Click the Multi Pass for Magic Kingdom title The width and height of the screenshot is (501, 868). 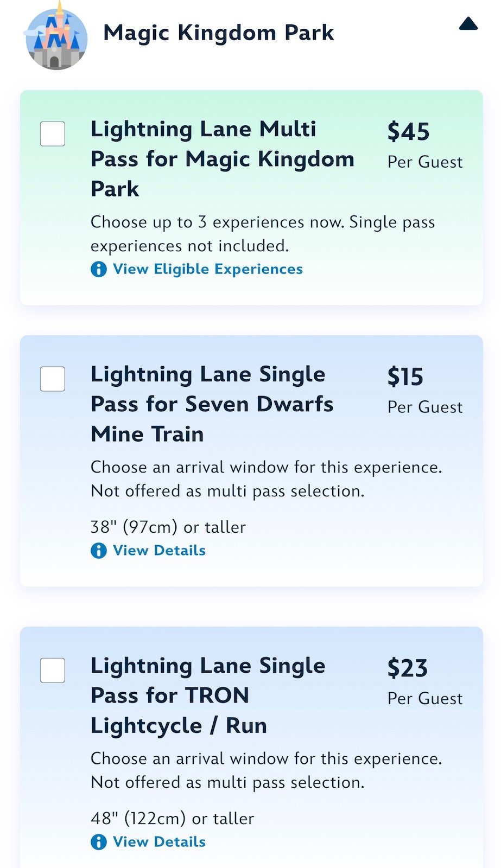tap(222, 159)
